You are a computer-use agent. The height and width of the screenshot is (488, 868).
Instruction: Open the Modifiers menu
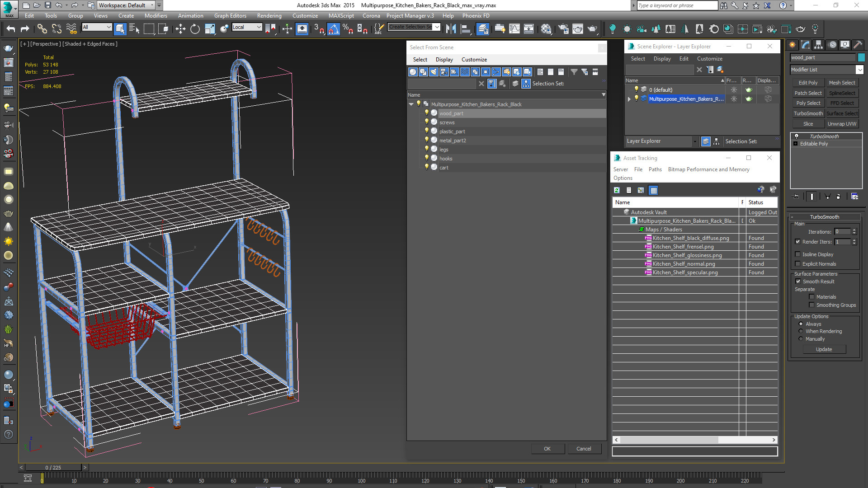coord(156,16)
